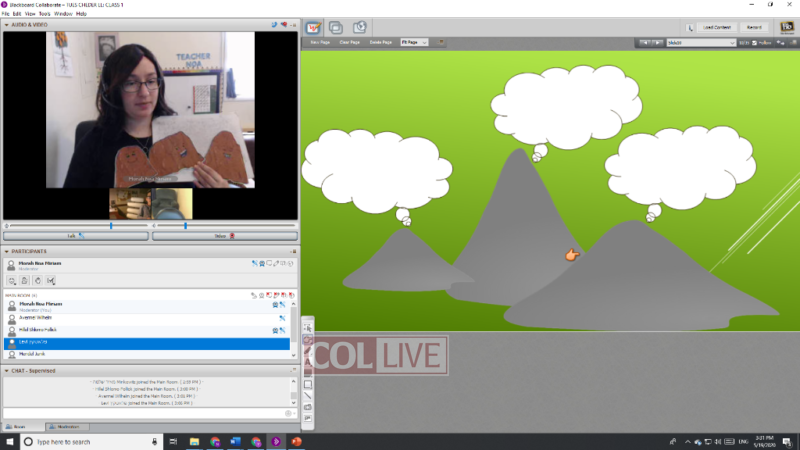
Task: Toggle the Video camera button
Action: 224,236
